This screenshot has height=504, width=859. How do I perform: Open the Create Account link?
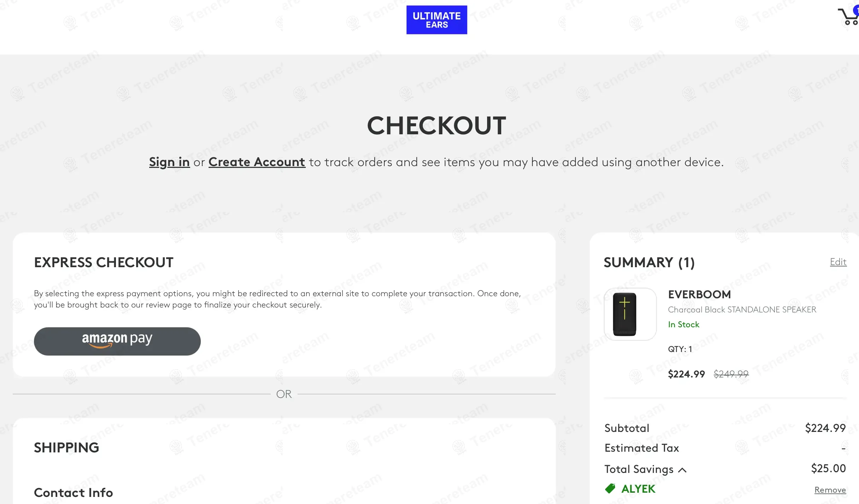point(257,162)
